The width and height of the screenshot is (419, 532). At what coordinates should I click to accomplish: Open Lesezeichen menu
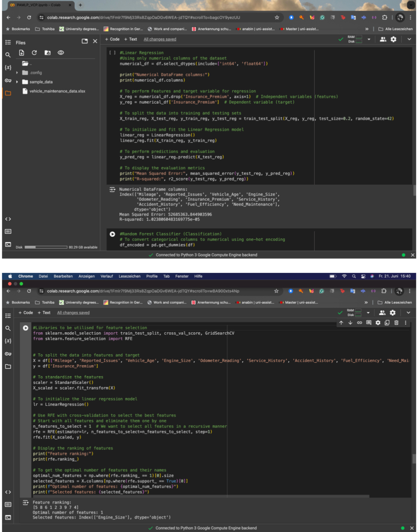(x=129, y=276)
